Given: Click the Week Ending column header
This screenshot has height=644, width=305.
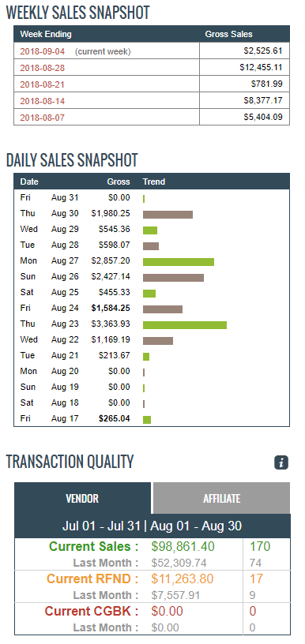Looking at the screenshot, I should pos(46,35).
